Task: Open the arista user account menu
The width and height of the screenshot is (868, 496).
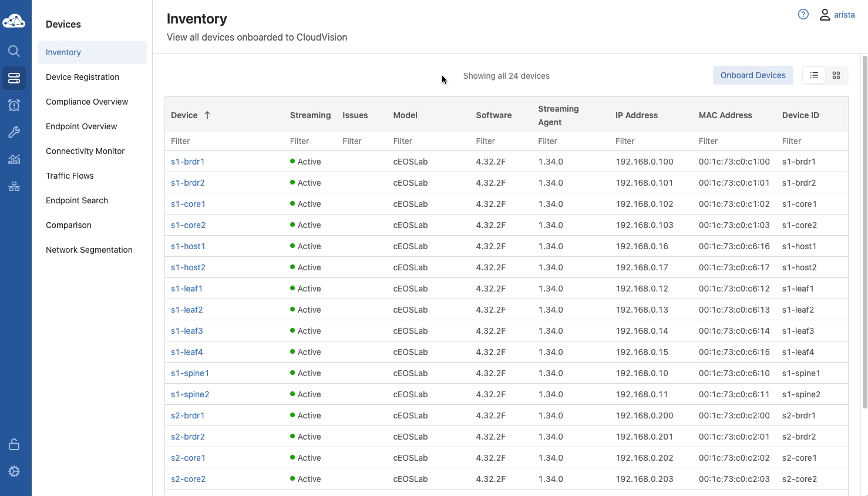Action: [x=837, y=15]
